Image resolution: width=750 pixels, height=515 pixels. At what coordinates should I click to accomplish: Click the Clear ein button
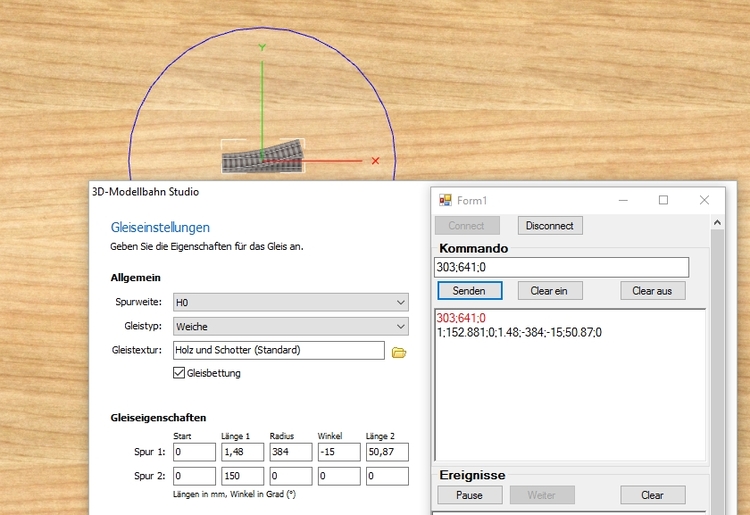[x=549, y=291]
